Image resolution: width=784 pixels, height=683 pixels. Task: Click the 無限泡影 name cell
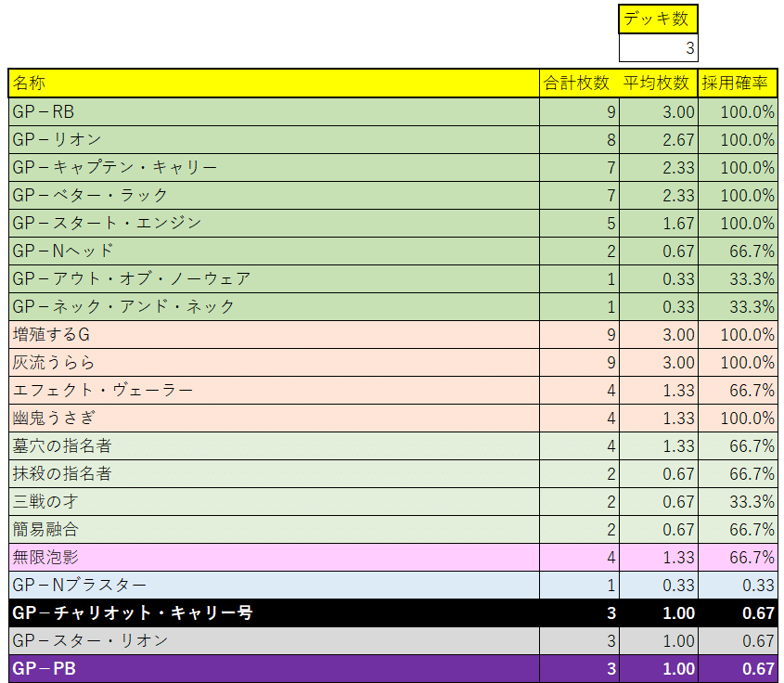(x=274, y=557)
